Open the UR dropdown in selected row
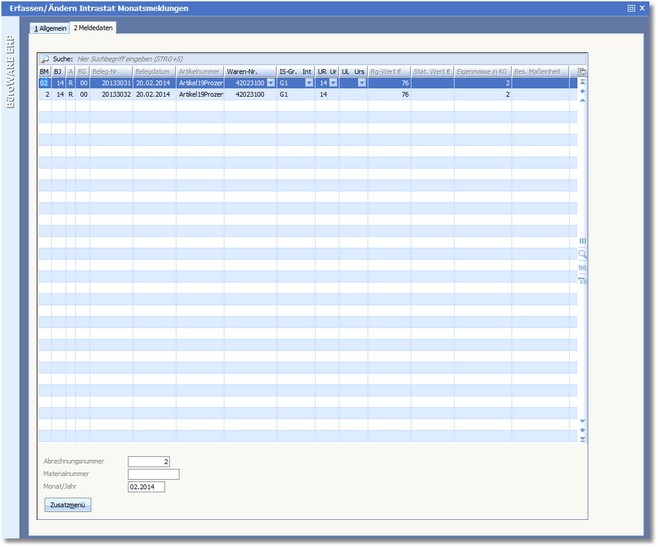Image resolution: width=658 pixels, height=547 pixels. tap(334, 83)
